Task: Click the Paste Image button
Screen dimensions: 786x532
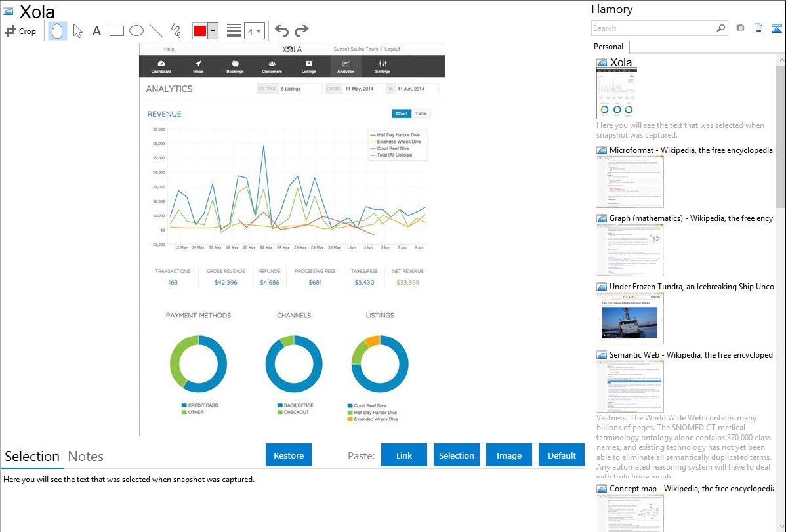Action: [x=508, y=455]
